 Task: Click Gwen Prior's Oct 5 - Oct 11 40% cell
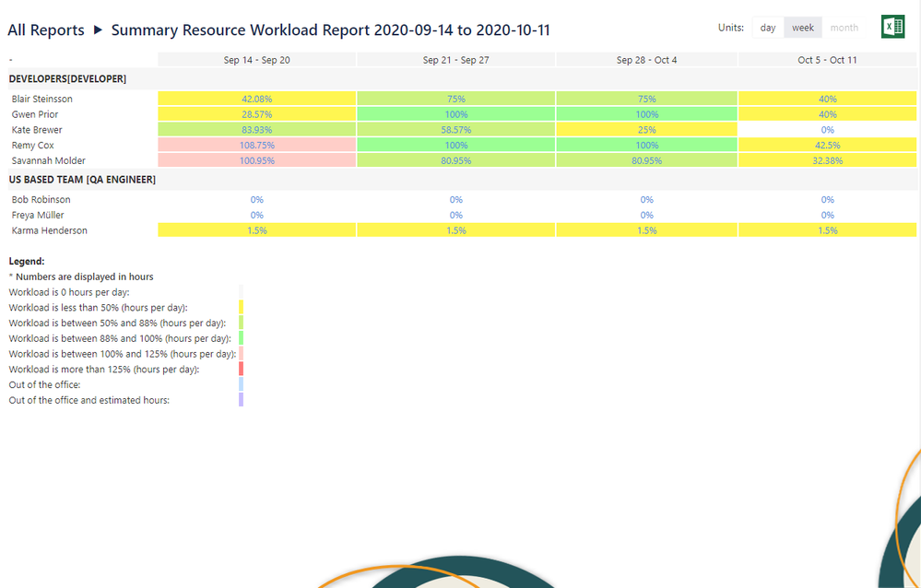(828, 114)
